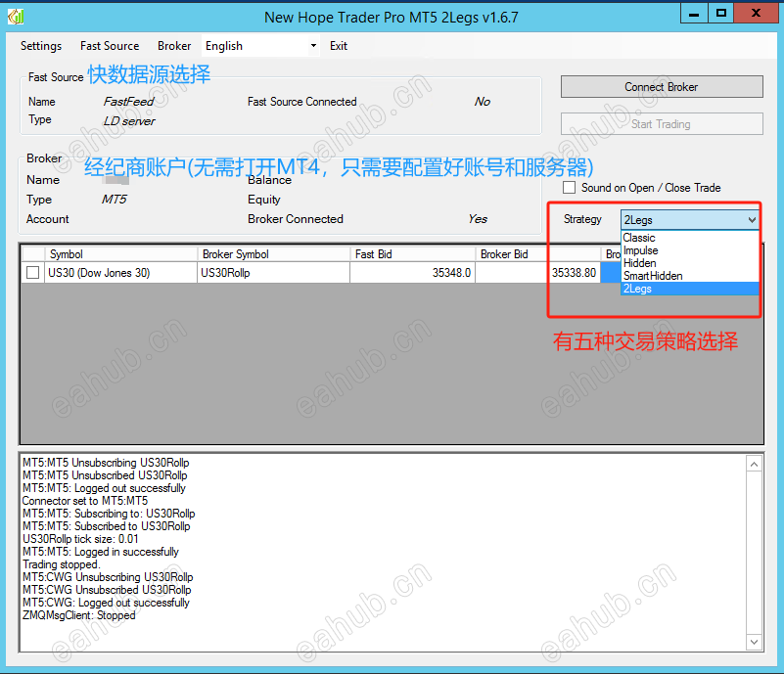Click the broker Type value MT5
784x674 pixels.
click(114, 200)
